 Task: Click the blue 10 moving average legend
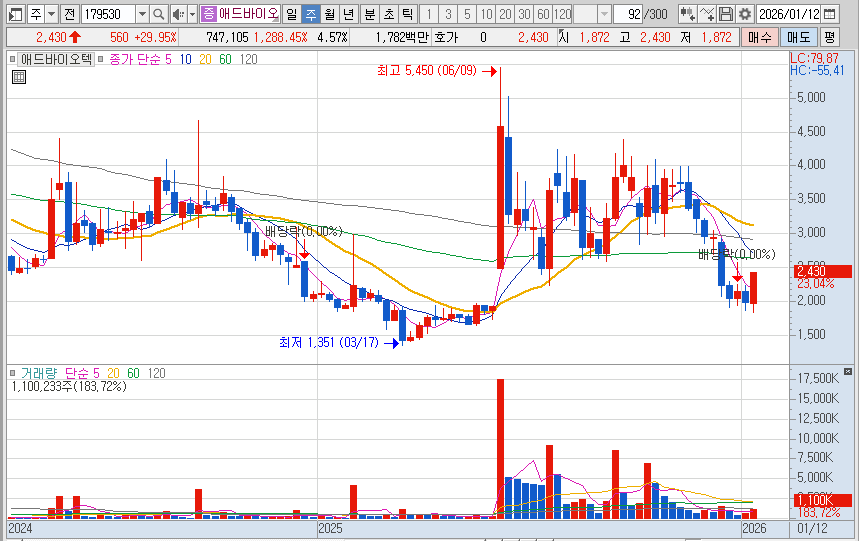(x=186, y=59)
